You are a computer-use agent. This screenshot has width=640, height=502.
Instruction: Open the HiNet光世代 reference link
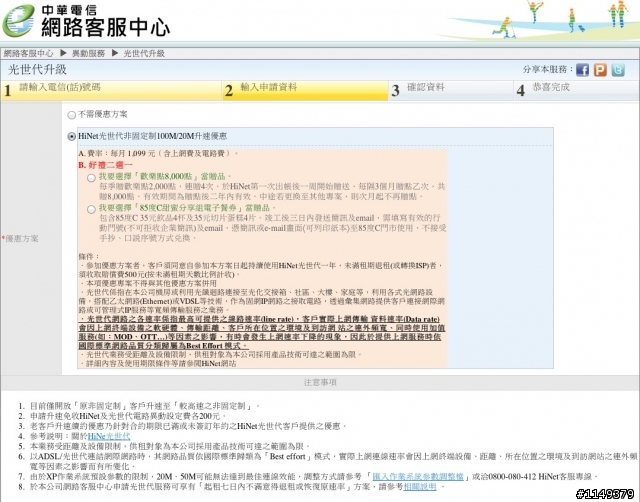pos(109,436)
